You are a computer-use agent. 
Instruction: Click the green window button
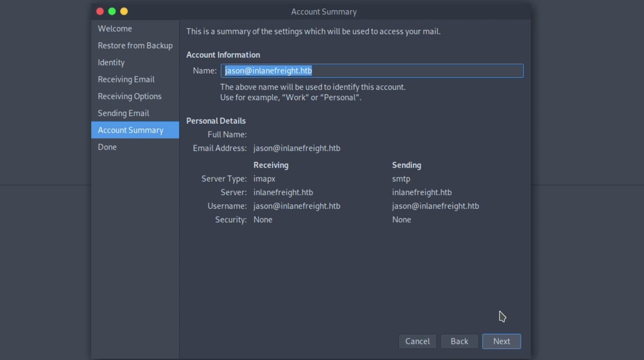pyautogui.click(x=112, y=12)
